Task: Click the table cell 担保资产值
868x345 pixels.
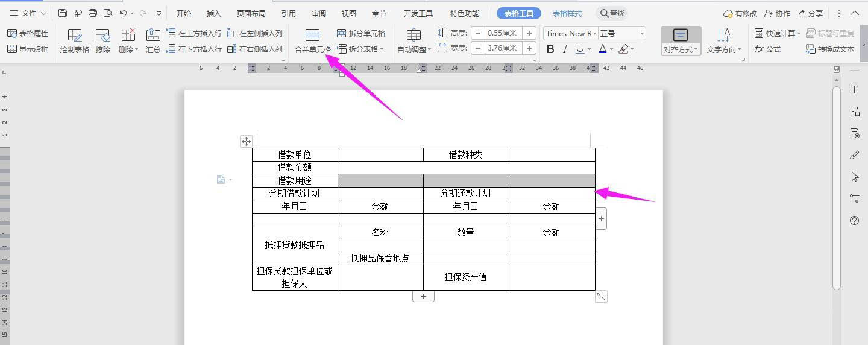Action: tap(466, 277)
